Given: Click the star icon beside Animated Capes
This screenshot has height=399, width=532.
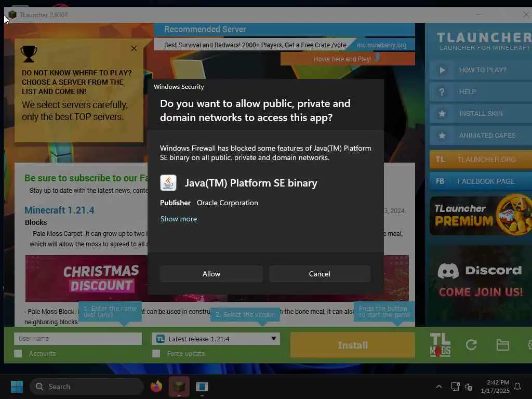Looking at the screenshot, I should click(442, 136).
